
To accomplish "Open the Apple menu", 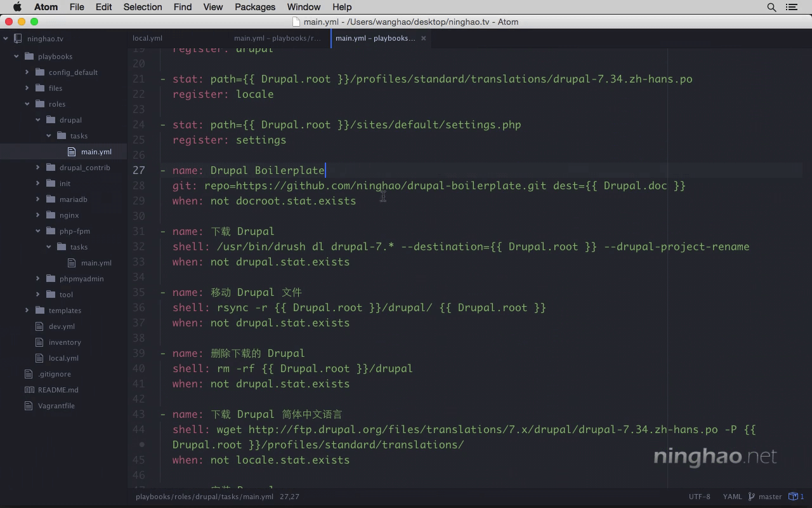I will (17, 7).
